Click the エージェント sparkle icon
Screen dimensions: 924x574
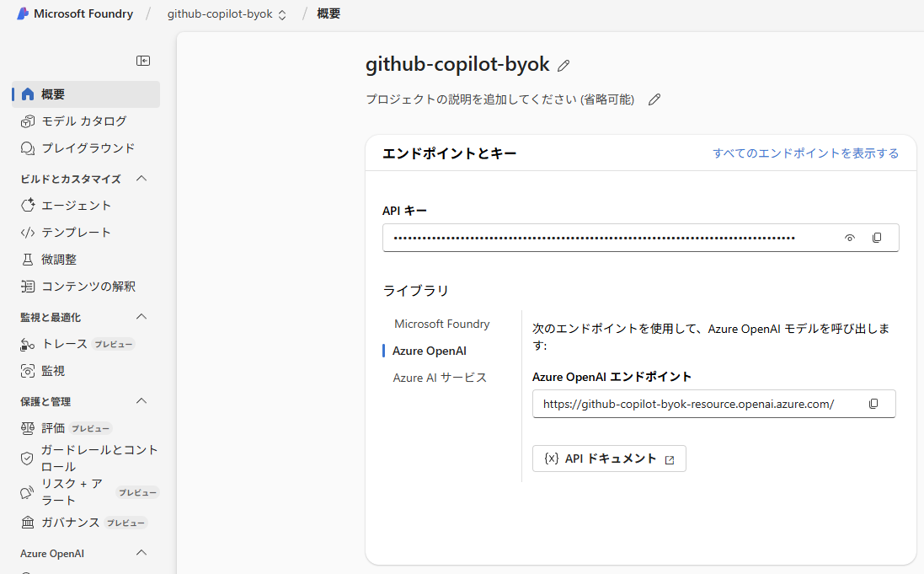pyautogui.click(x=28, y=206)
